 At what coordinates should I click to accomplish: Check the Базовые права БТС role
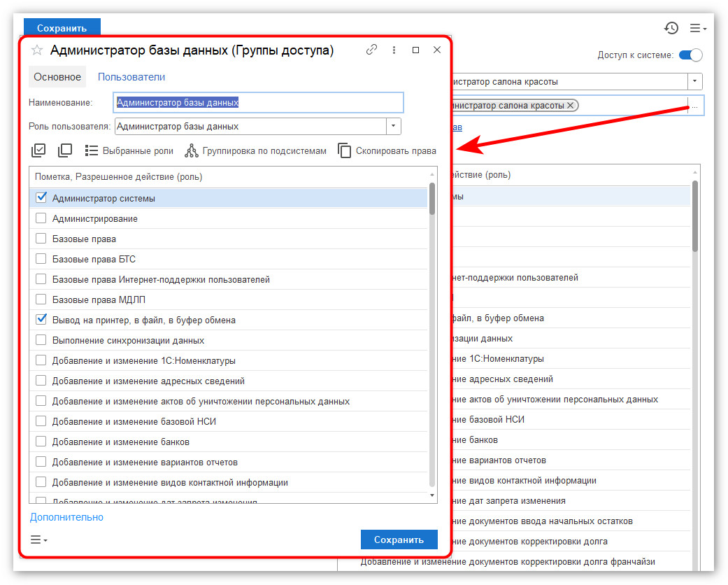pos(41,258)
